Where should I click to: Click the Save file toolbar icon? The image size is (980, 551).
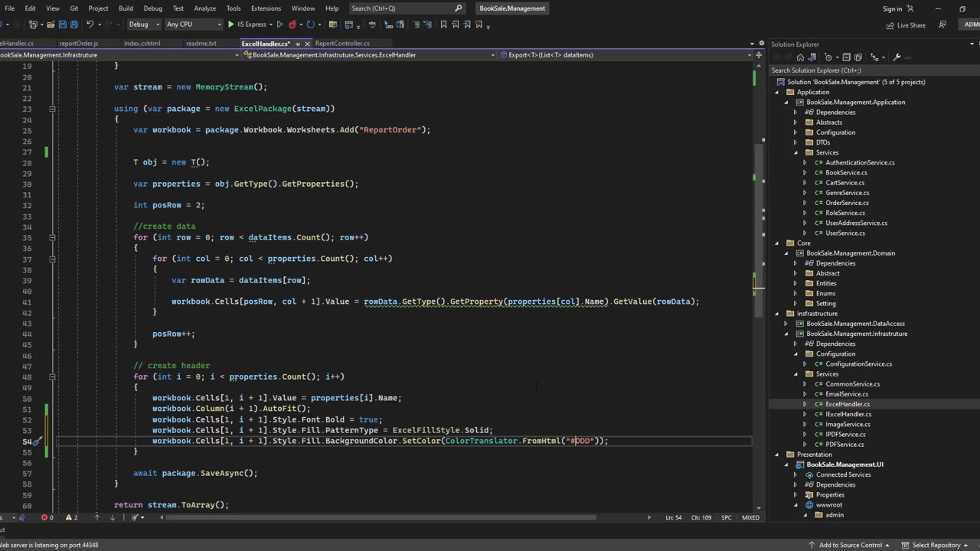tap(63, 24)
